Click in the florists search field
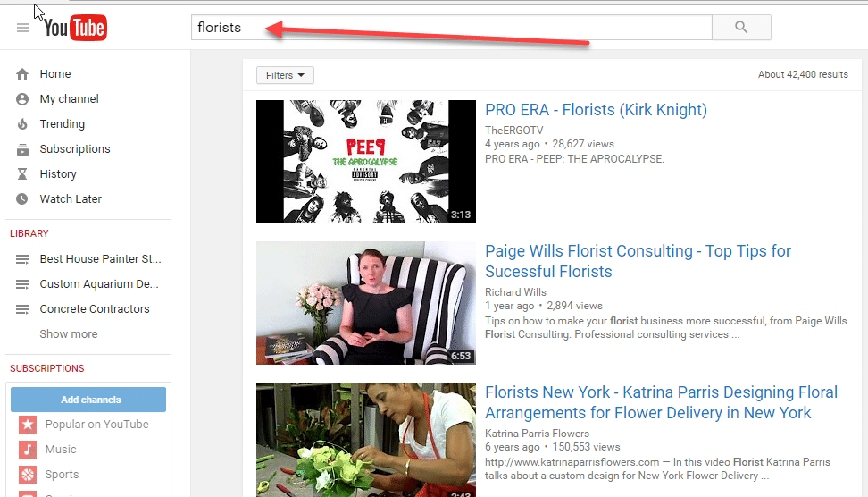Viewport: 868px width, 497px height. pos(452,27)
